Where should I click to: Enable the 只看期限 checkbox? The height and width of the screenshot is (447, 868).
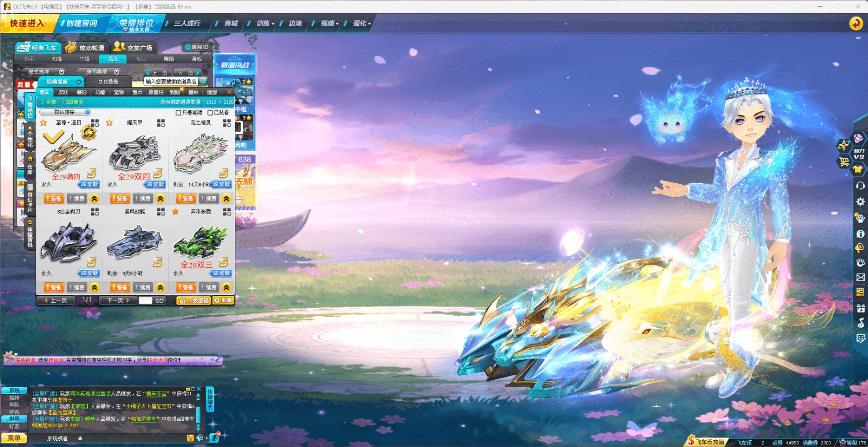(179, 113)
